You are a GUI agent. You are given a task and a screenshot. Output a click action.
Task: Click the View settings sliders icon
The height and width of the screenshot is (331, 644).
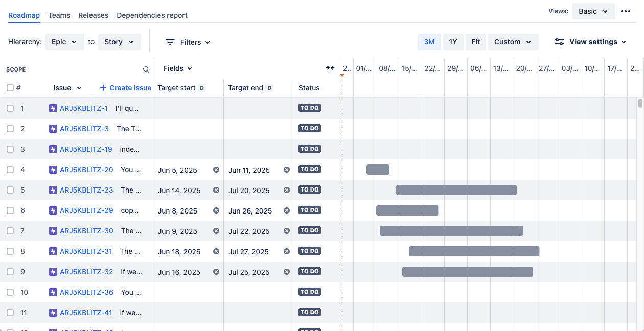(559, 42)
